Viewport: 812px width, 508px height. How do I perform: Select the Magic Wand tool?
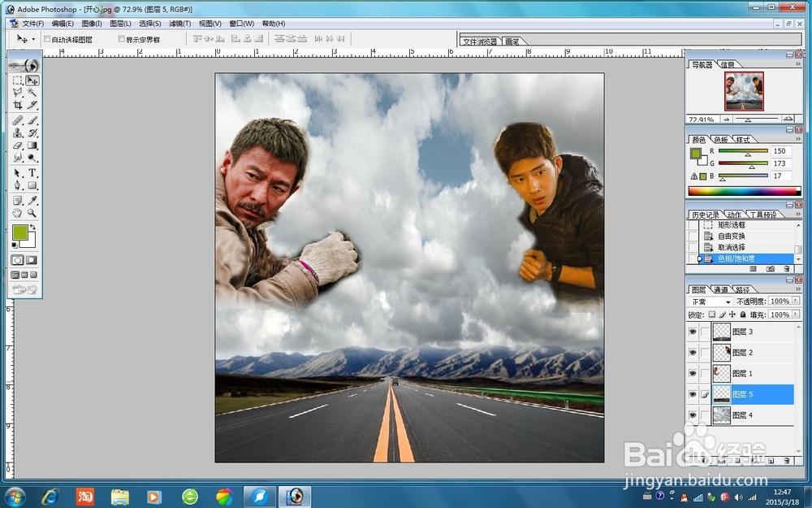pos(32,93)
